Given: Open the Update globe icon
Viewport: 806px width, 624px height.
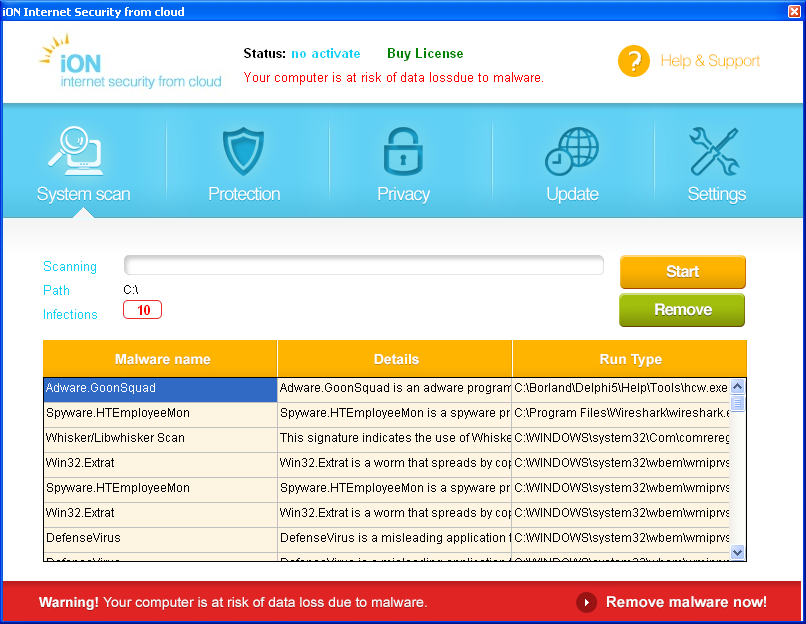Looking at the screenshot, I should pos(572,152).
